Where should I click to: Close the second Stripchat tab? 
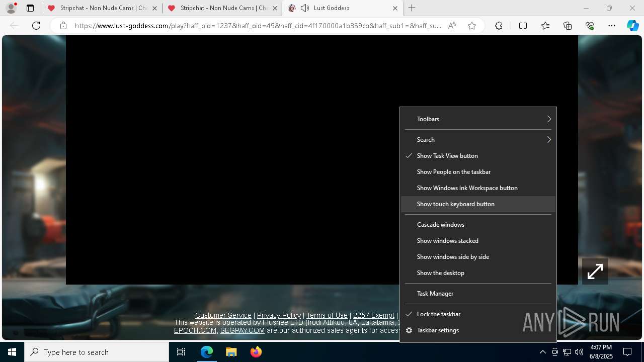(x=275, y=8)
